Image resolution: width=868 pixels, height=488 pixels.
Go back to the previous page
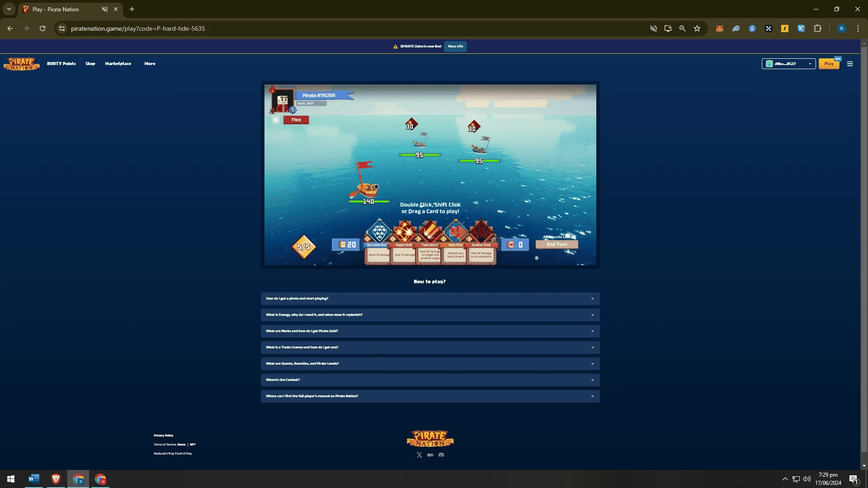(10, 28)
